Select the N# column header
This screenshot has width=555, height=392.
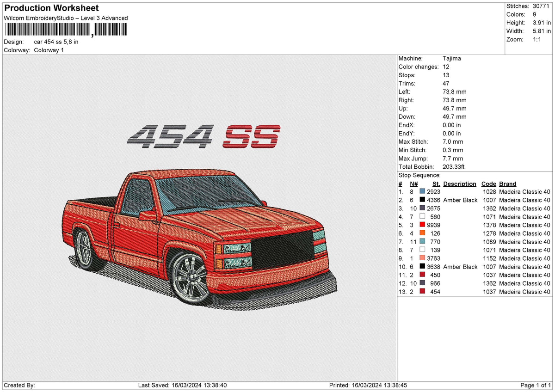tap(413, 184)
